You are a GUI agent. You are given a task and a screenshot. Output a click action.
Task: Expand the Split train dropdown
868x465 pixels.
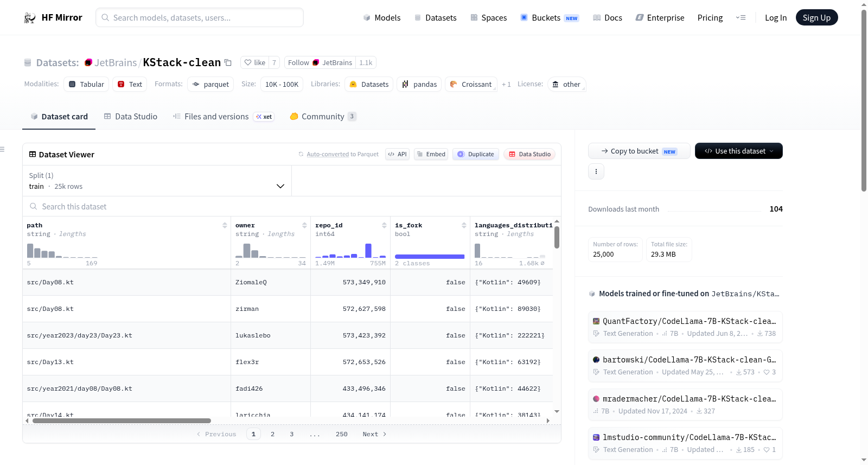[x=157, y=181]
